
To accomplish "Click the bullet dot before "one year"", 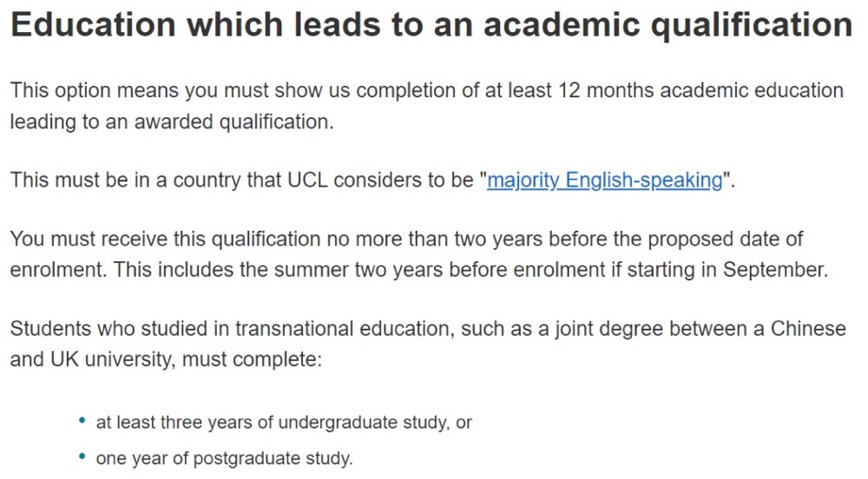I will pyautogui.click(x=82, y=456).
